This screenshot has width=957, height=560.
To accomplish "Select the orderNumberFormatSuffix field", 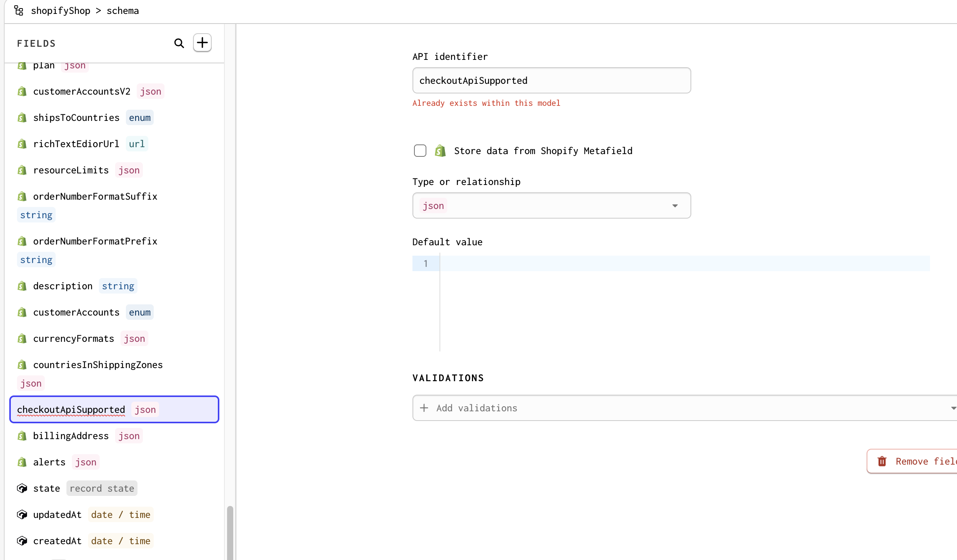I will point(114,206).
